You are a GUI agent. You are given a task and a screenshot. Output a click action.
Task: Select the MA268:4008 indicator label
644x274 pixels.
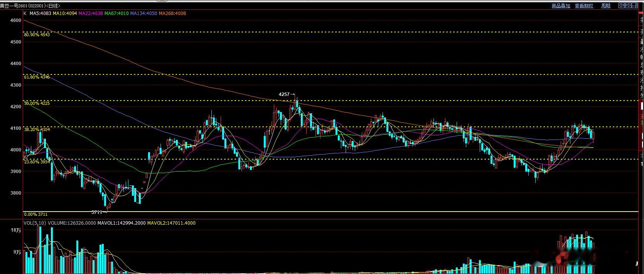click(172, 13)
